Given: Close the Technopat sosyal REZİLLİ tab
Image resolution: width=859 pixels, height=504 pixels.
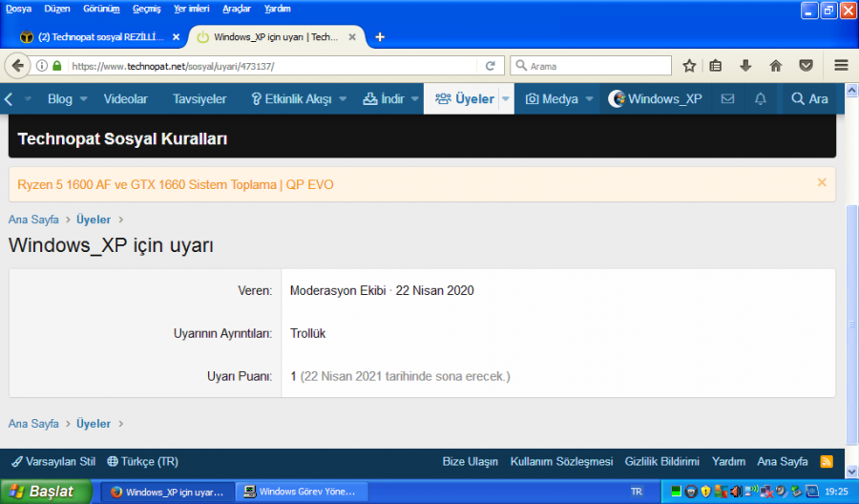Looking at the screenshot, I should [176, 37].
